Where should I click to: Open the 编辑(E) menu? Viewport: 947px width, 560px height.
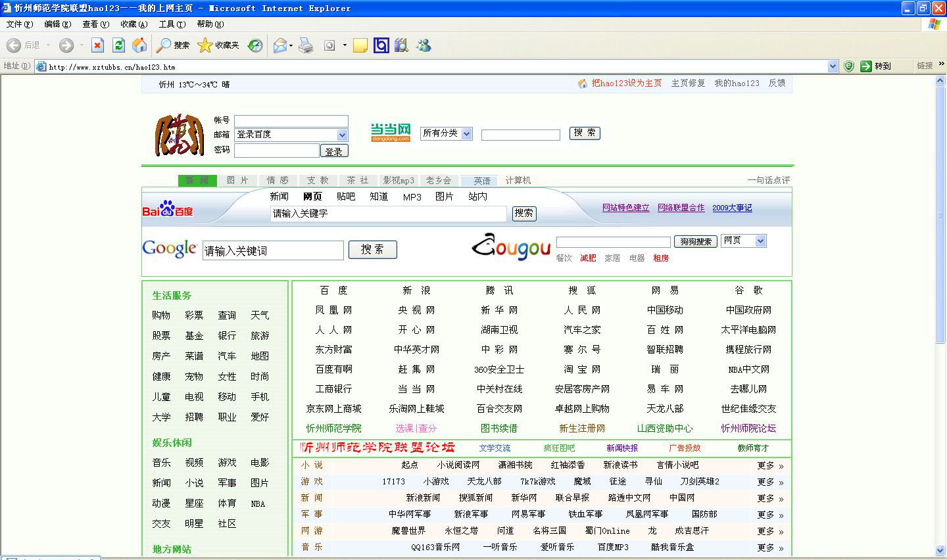(57, 24)
